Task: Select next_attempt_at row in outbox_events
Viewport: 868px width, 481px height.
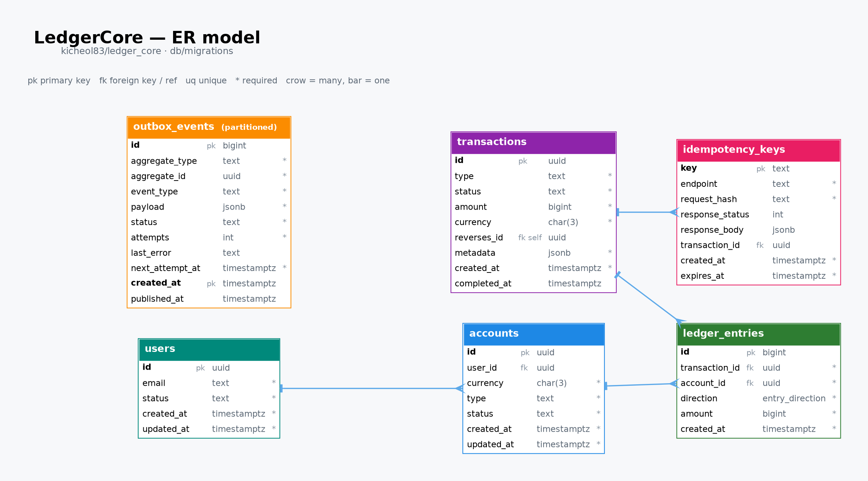Action: click(209, 268)
